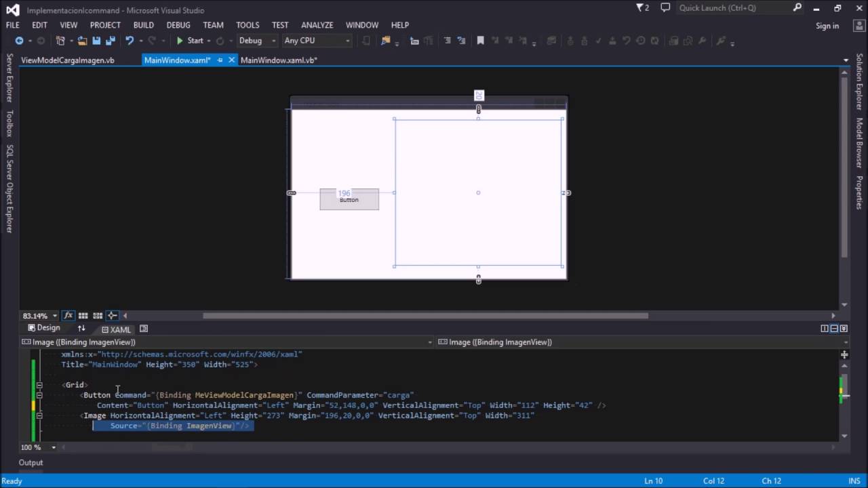Open the left Image element navigation dropdown
Viewport: 868px width, 488px height.
[x=430, y=342]
